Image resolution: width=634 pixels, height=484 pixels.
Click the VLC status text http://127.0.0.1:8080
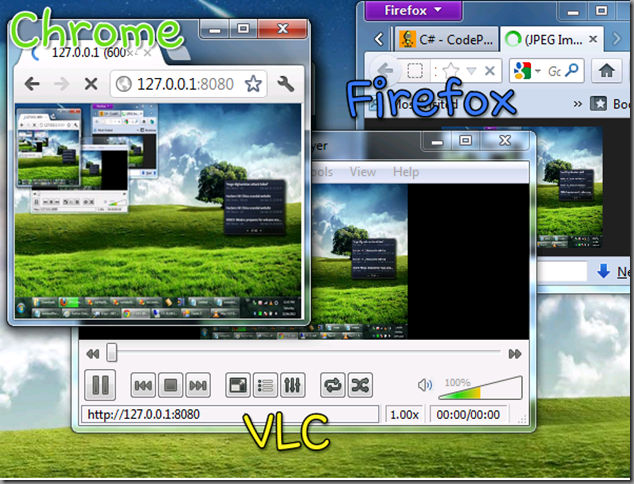pos(144,414)
